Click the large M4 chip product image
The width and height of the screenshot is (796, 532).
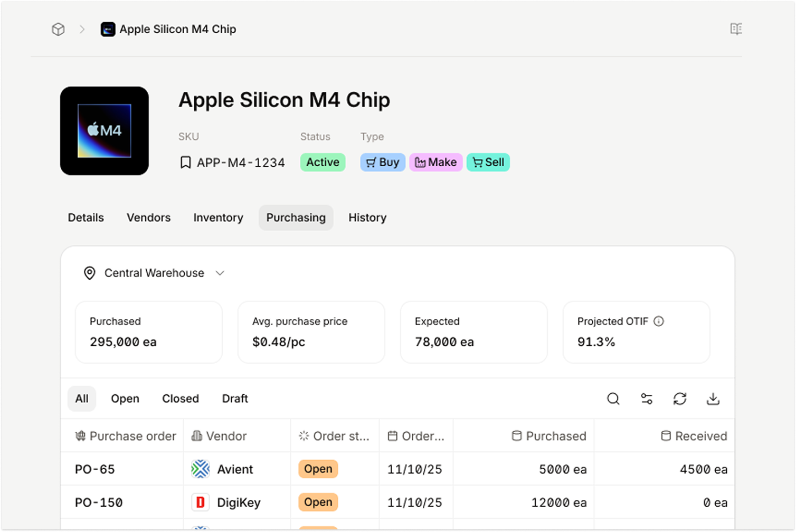pyautogui.click(x=105, y=131)
